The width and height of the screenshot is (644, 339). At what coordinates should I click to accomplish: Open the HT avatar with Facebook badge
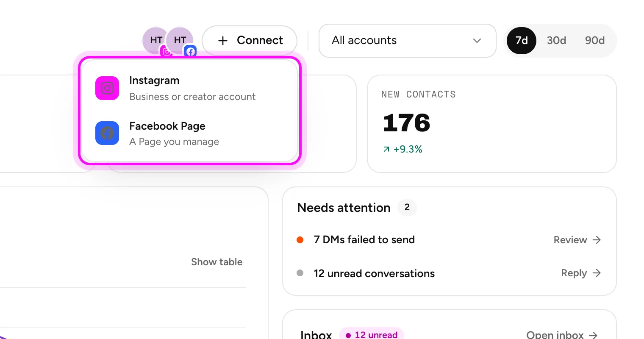pyautogui.click(x=180, y=40)
